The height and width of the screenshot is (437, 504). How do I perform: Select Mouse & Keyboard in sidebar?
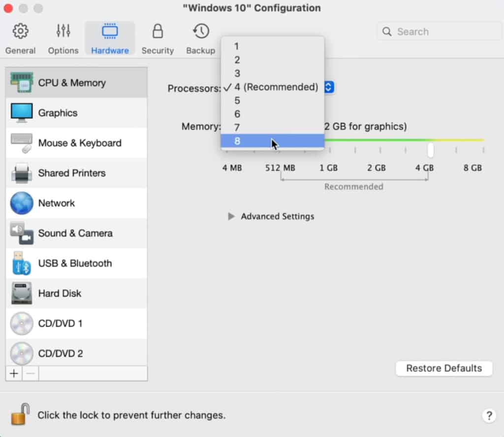point(76,143)
